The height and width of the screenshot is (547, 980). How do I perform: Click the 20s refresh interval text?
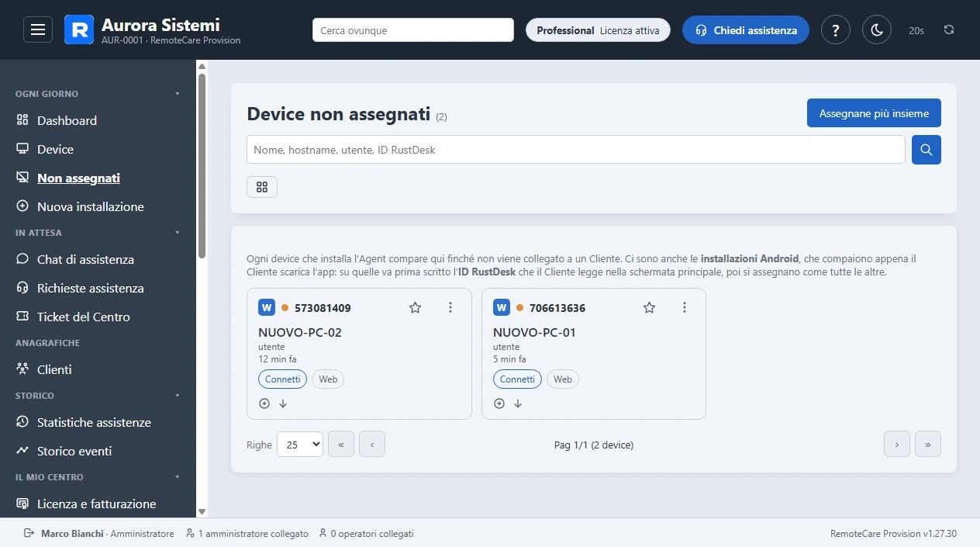click(x=916, y=30)
